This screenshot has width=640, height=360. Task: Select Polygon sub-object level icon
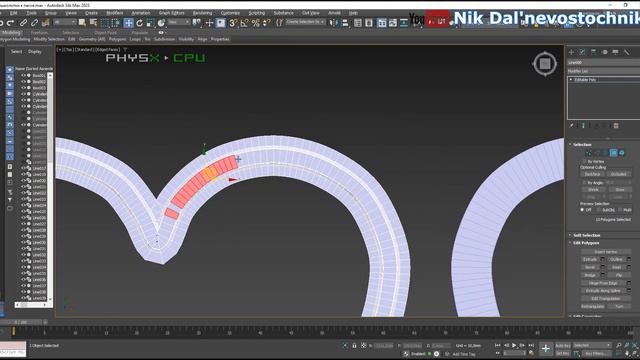[613, 153]
